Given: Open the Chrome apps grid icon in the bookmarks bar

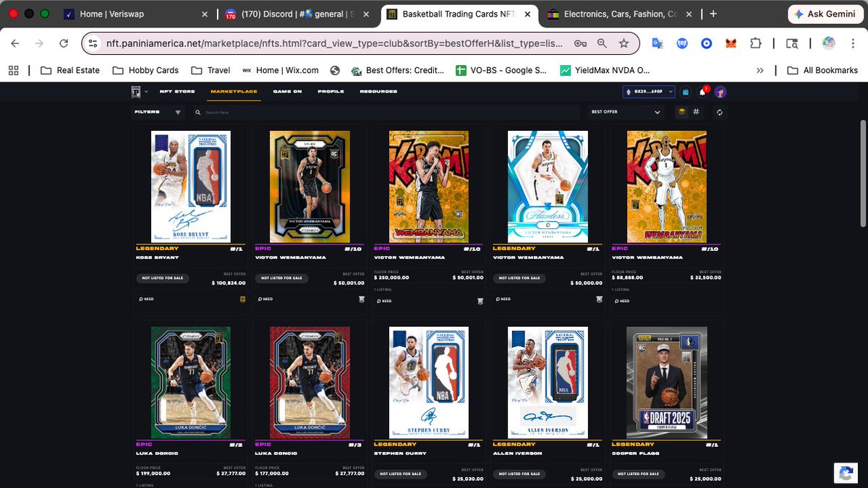Looking at the screenshot, I should click(x=13, y=70).
